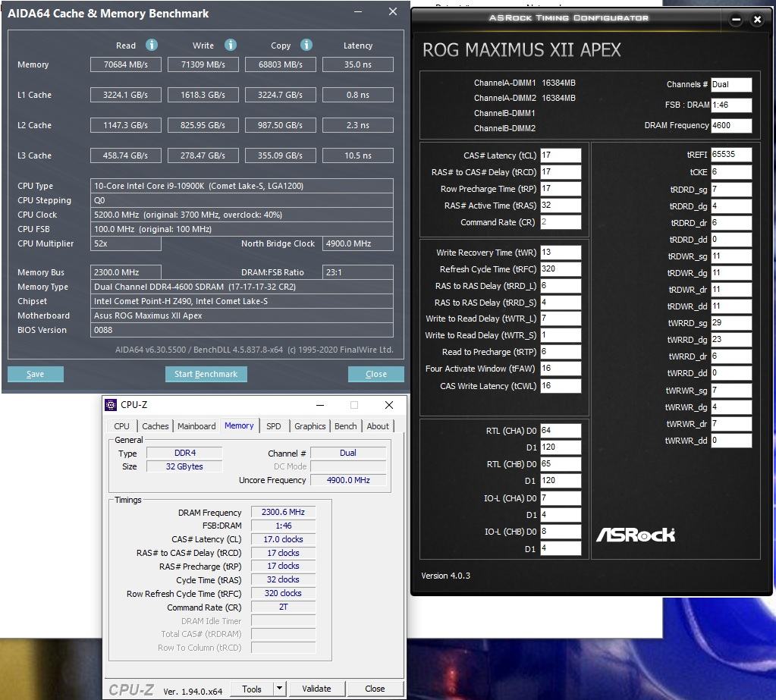
Task: Click the tRDRD_sg value field
Action: pyautogui.click(x=731, y=190)
